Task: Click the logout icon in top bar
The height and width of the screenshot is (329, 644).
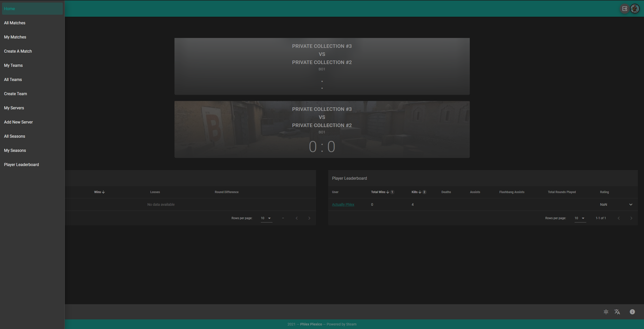Action: click(625, 9)
